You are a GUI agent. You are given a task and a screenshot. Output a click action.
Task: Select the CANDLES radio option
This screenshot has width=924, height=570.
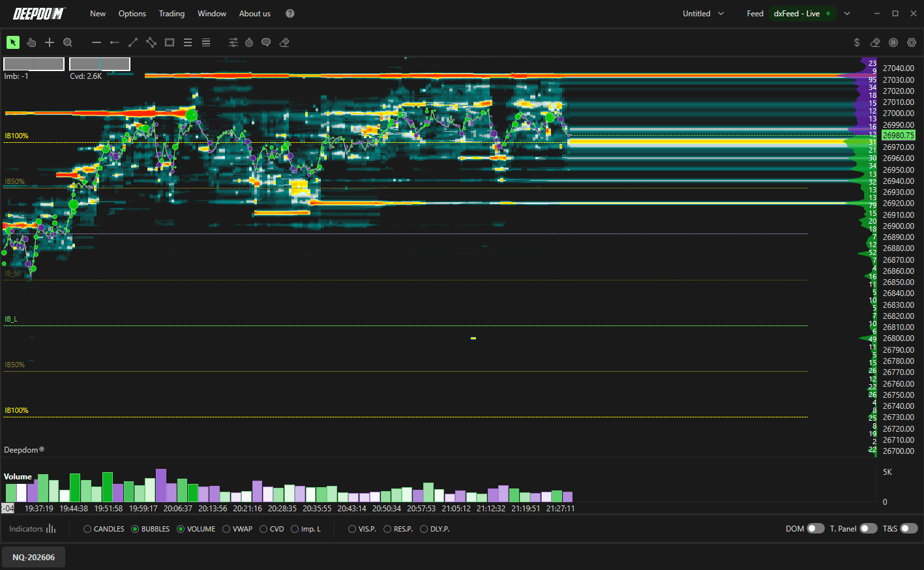click(104, 529)
